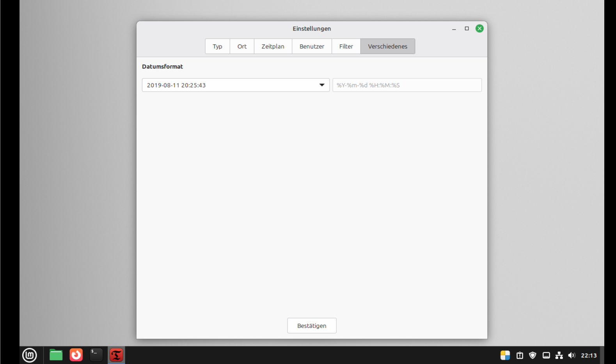The width and height of the screenshot is (616, 364).
Task: Switch to the Filter tab
Action: [x=346, y=46]
